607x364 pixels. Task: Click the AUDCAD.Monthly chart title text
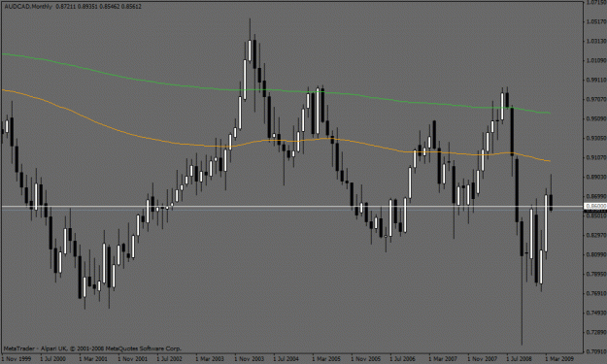coord(28,7)
